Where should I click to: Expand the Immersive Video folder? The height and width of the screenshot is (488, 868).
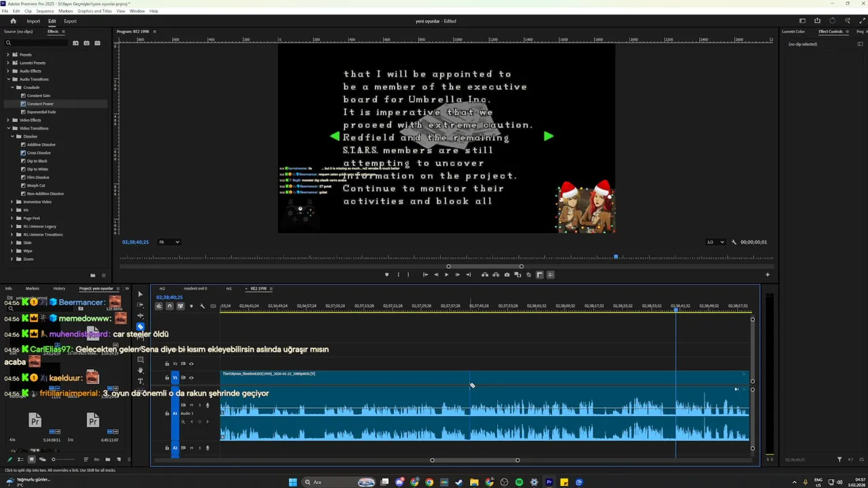coord(12,202)
